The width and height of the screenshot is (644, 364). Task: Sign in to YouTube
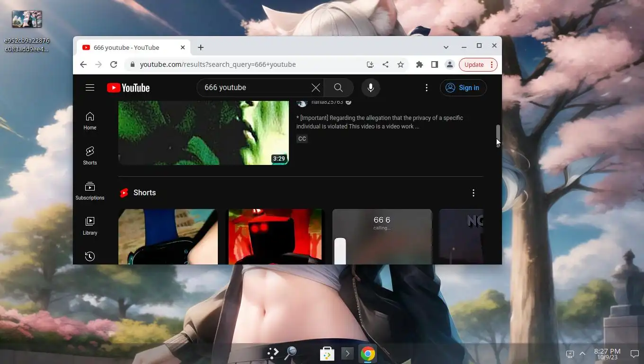(463, 88)
